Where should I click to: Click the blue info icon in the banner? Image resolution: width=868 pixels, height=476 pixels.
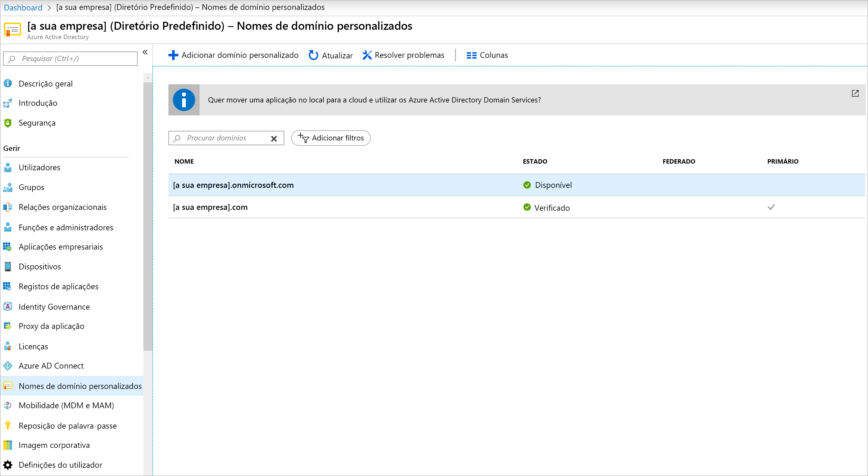(x=184, y=100)
